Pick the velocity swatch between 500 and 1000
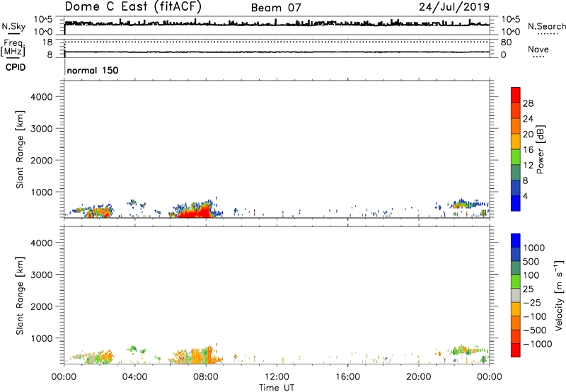This screenshot has height=392, width=566. (x=516, y=255)
